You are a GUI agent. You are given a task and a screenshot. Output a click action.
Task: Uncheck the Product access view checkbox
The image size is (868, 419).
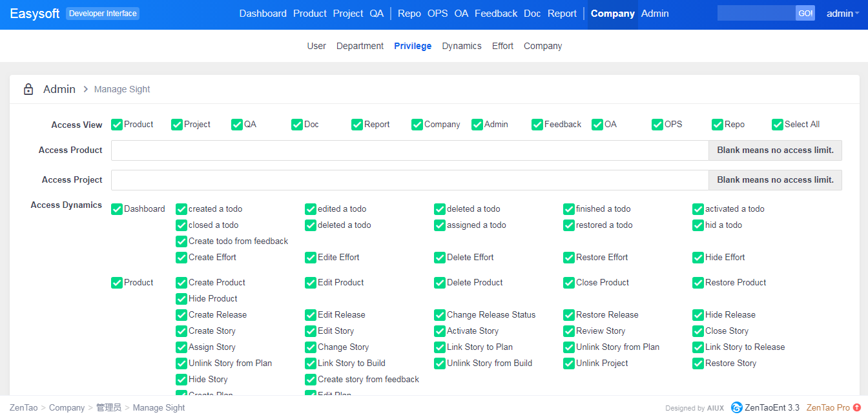pyautogui.click(x=117, y=125)
